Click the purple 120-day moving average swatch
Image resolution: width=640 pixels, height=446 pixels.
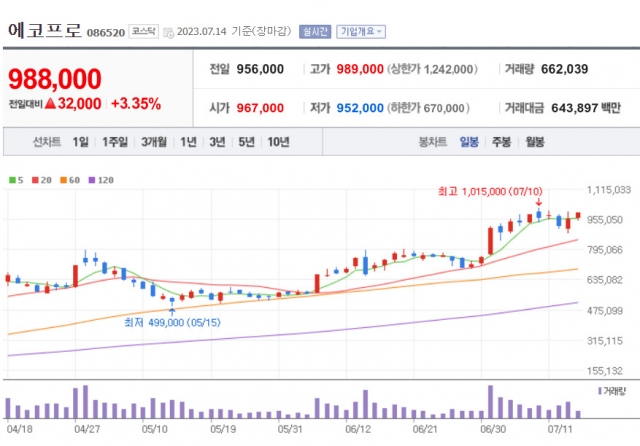(x=92, y=180)
